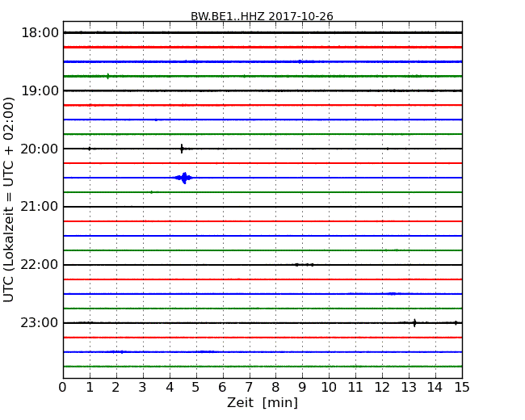Click the 22:00 time label
525x420 pixels.
40,265
